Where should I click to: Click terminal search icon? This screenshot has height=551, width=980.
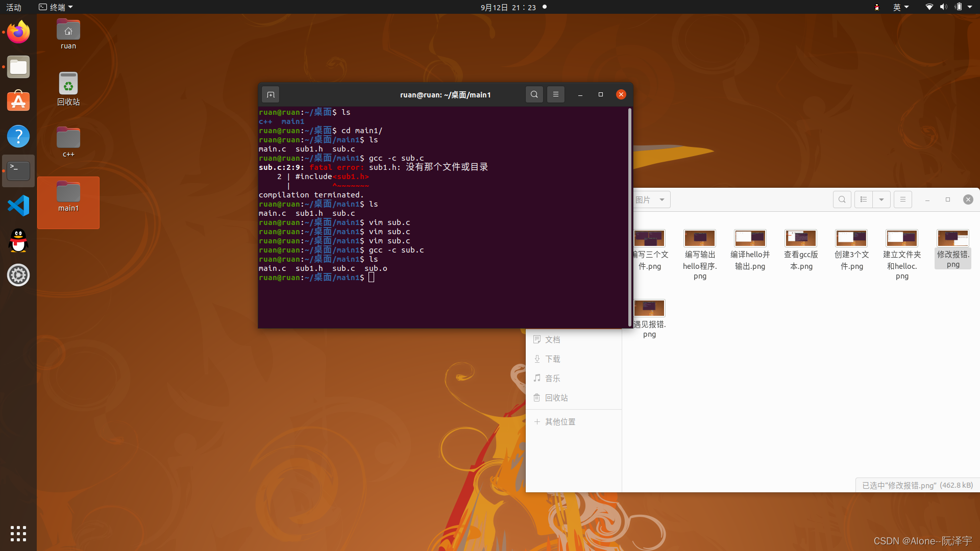(534, 94)
